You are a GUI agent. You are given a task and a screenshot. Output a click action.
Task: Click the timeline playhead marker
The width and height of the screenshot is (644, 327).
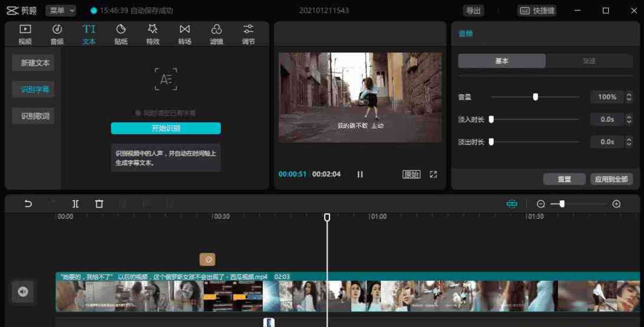(327, 217)
